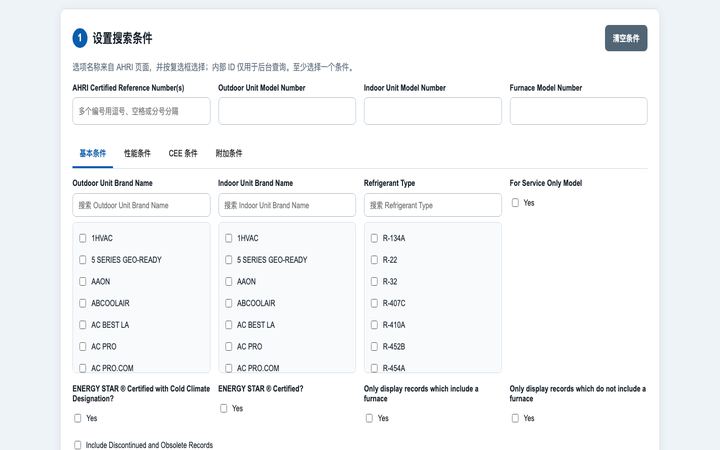Tick Yes for records which include a furnace
This screenshot has height=450, width=720.
coord(369,418)
